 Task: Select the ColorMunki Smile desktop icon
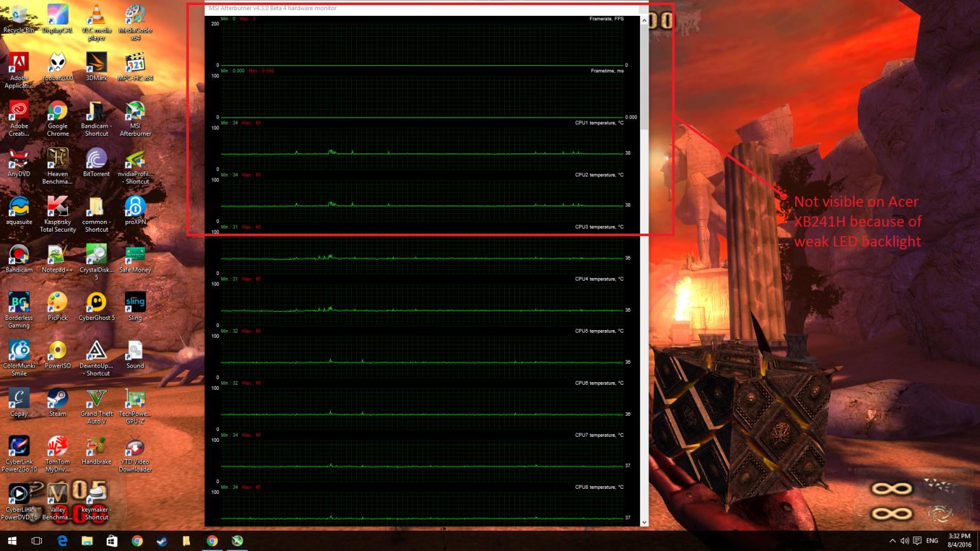(19, 357)
